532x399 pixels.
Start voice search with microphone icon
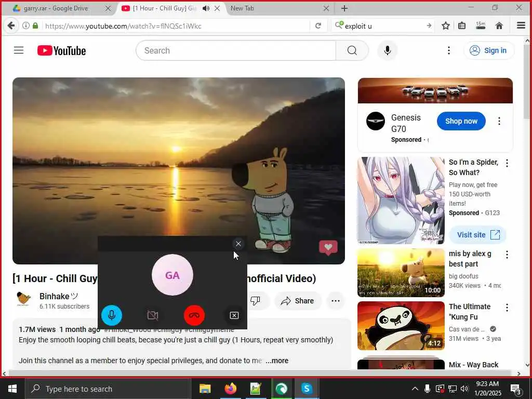(x=387, y=50)
